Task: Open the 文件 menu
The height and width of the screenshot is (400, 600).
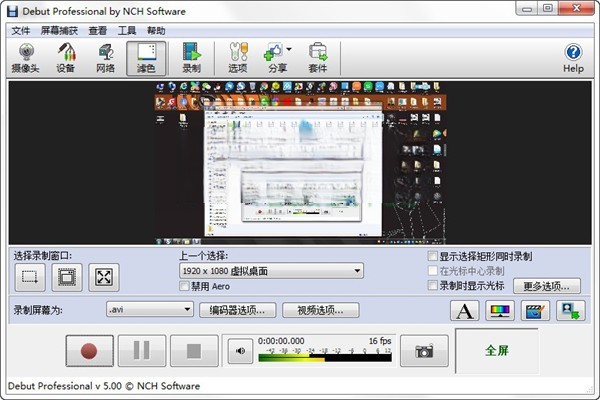Action: (x=21, y=31)
